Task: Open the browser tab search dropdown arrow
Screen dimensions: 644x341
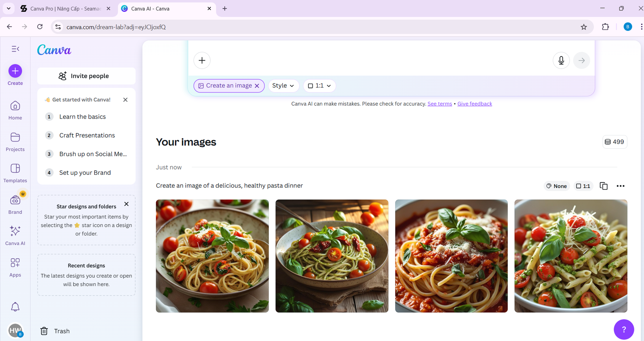Action: click(9, 8)
